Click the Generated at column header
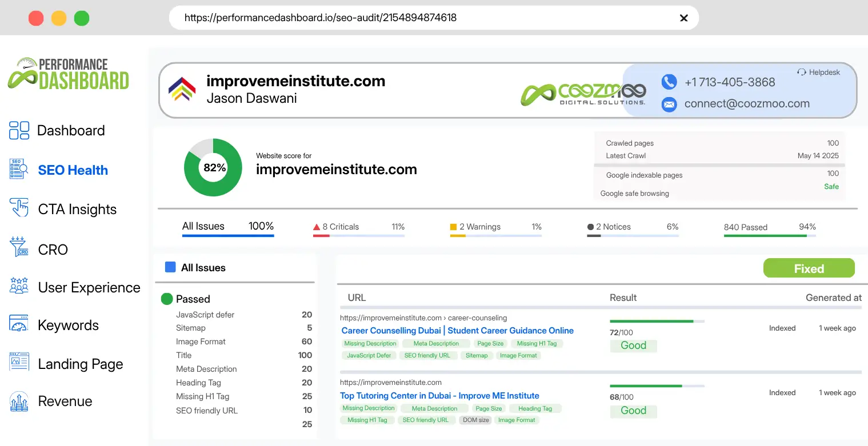 point(834,298)
